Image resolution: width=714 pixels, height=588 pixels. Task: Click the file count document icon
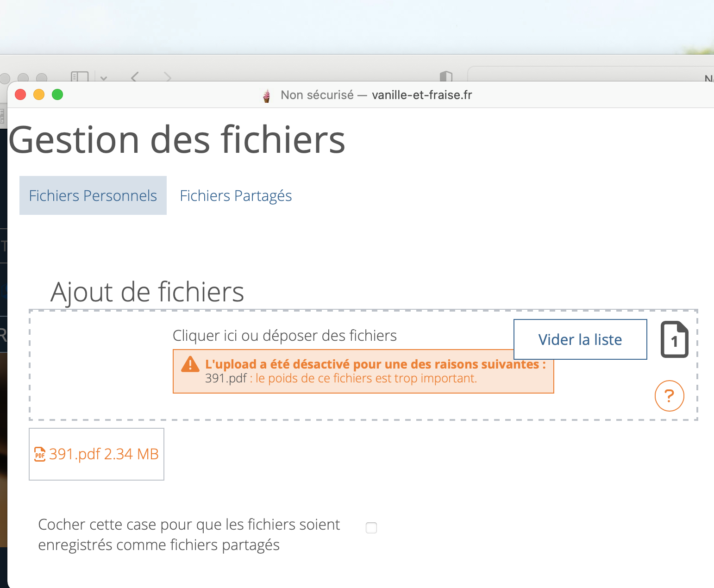674,339
